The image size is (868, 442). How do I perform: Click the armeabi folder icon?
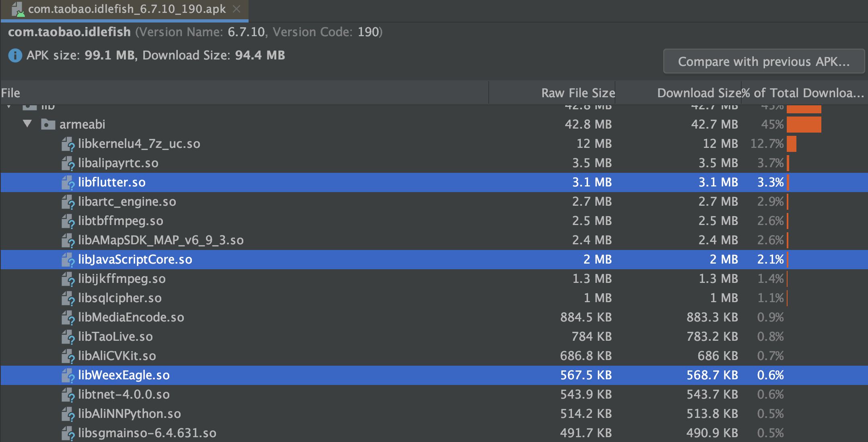point(48,124)
